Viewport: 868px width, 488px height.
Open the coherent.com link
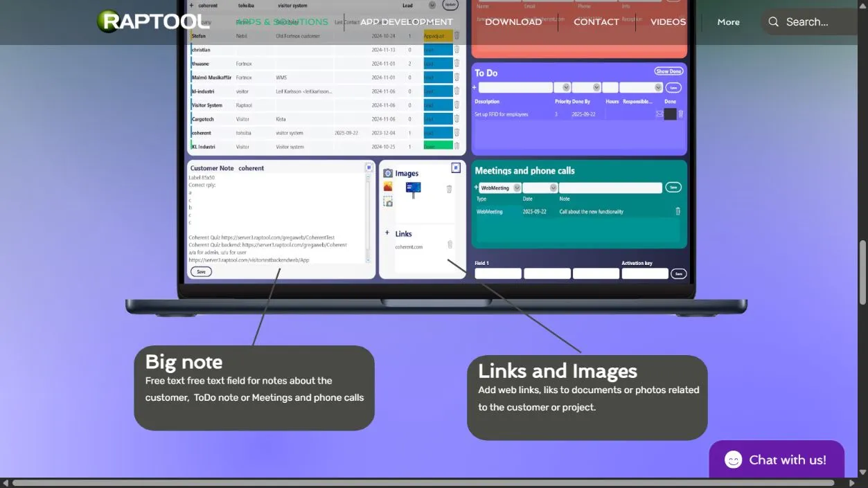coord(409,246)
